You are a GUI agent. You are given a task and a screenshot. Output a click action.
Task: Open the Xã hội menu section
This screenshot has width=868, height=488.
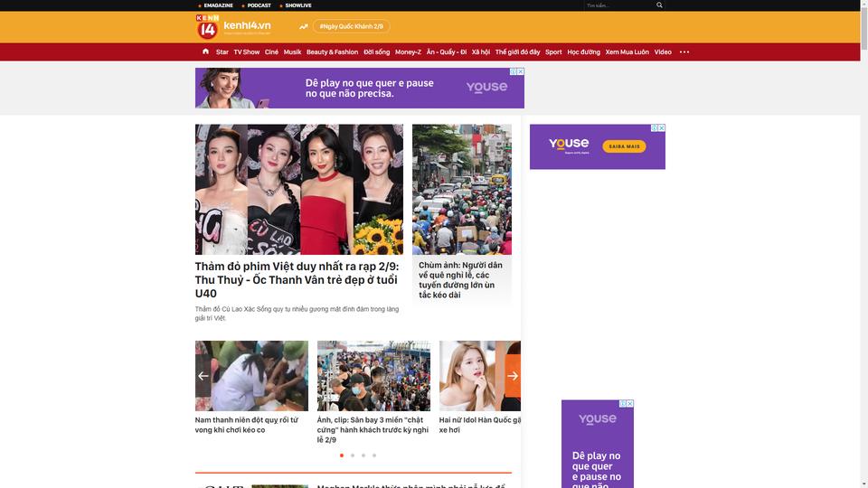point(480,52)
